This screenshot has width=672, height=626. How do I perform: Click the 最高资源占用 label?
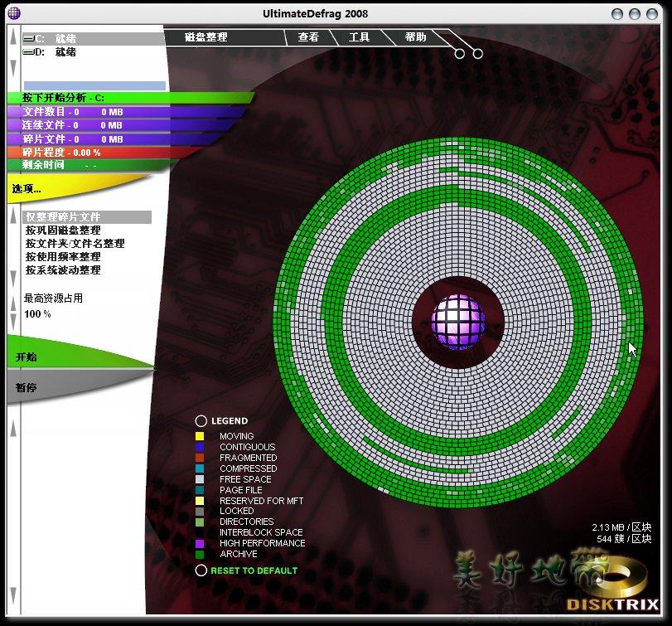[53, 298]
